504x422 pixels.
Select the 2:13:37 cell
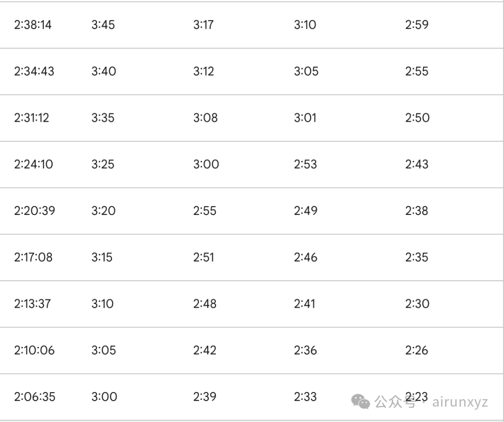pyautogui.click(x=33, y=304)
